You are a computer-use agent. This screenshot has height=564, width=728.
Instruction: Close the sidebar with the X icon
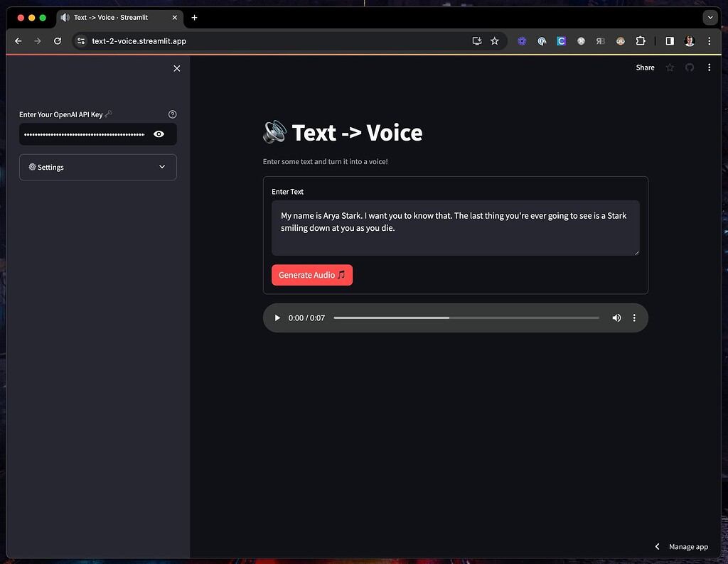coord(176,68)
